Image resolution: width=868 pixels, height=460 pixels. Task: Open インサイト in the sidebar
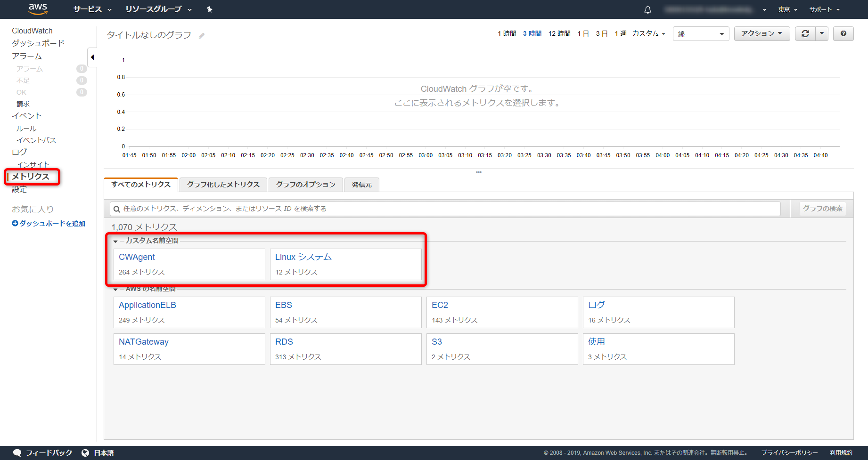tap(33, 165)
